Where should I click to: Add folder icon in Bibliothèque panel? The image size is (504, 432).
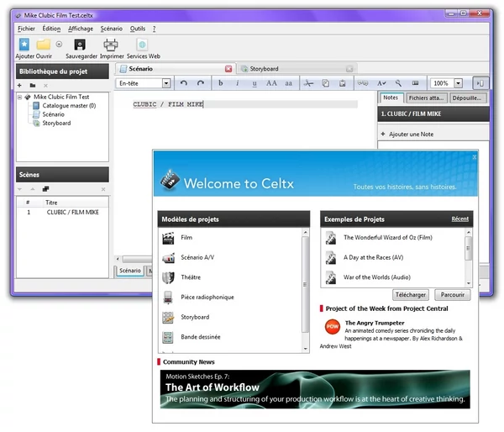[x=33, y=86]
